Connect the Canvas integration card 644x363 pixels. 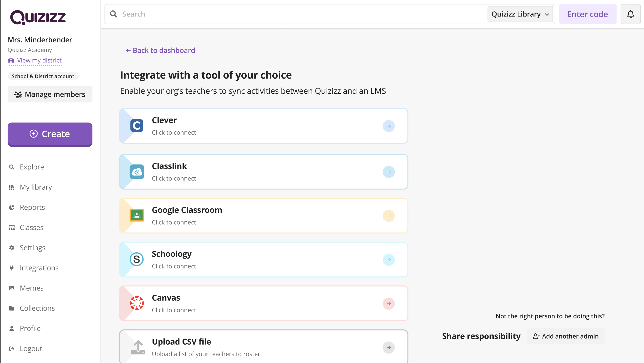263,303
